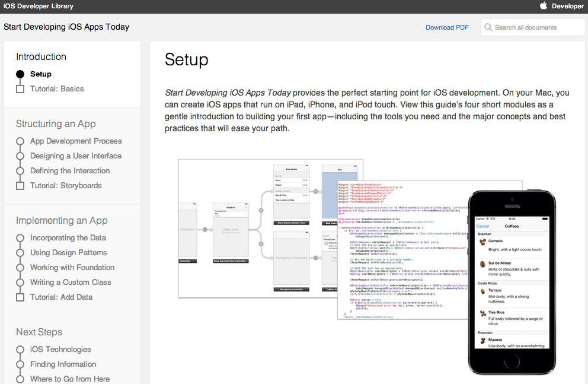Select the Introduction section heading

41,57
